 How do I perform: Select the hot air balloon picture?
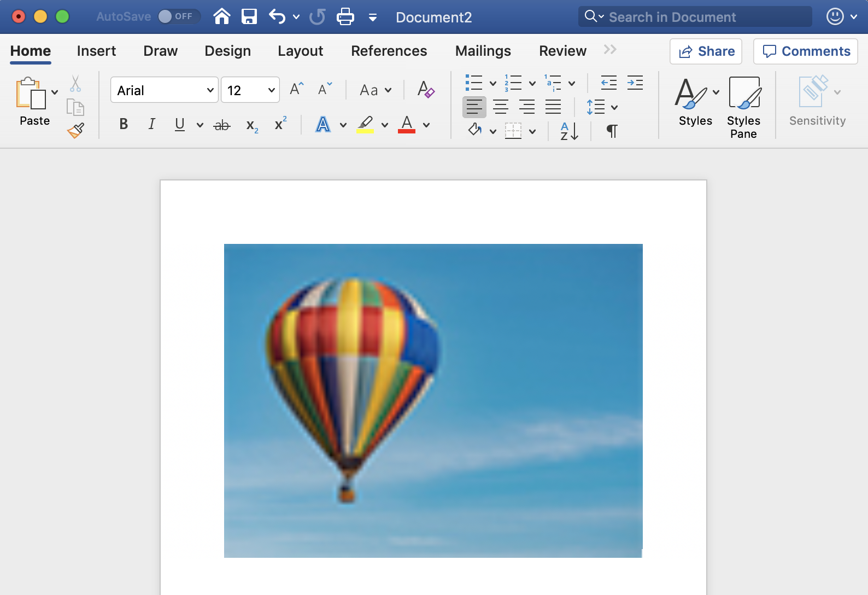(x=433, y=401)
